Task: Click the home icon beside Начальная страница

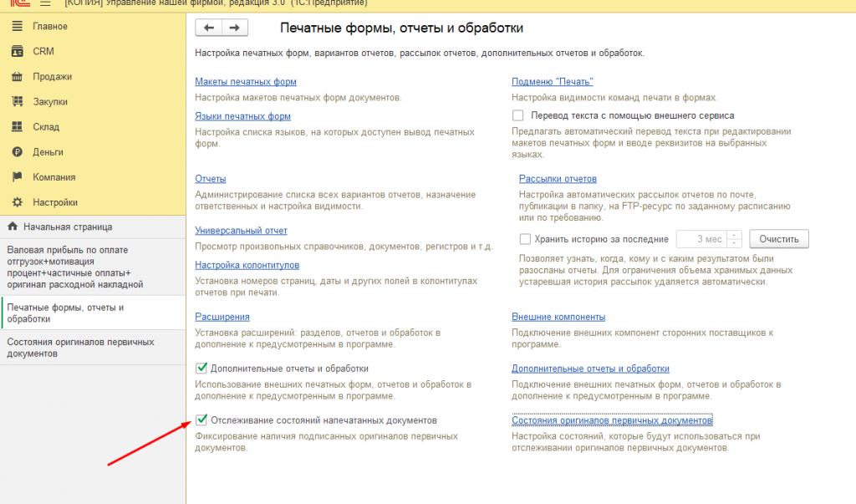Action: 13,226
